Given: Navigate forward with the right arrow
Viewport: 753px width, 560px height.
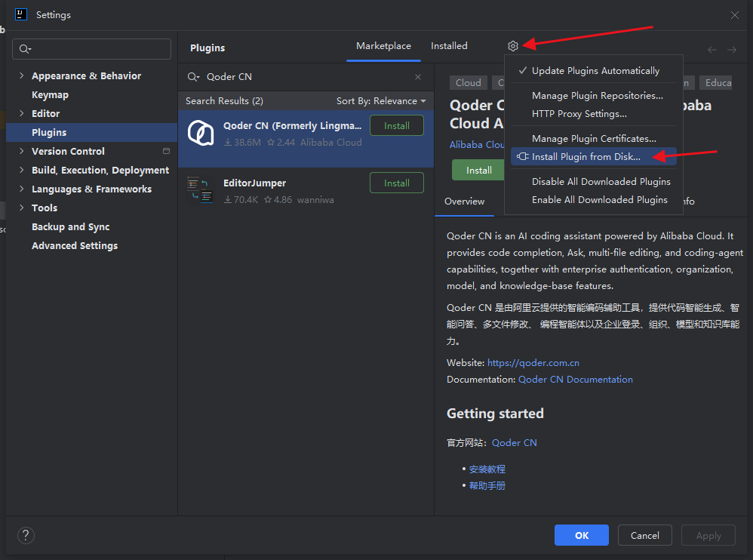Looking at the screenshot, I should point(731,50).
